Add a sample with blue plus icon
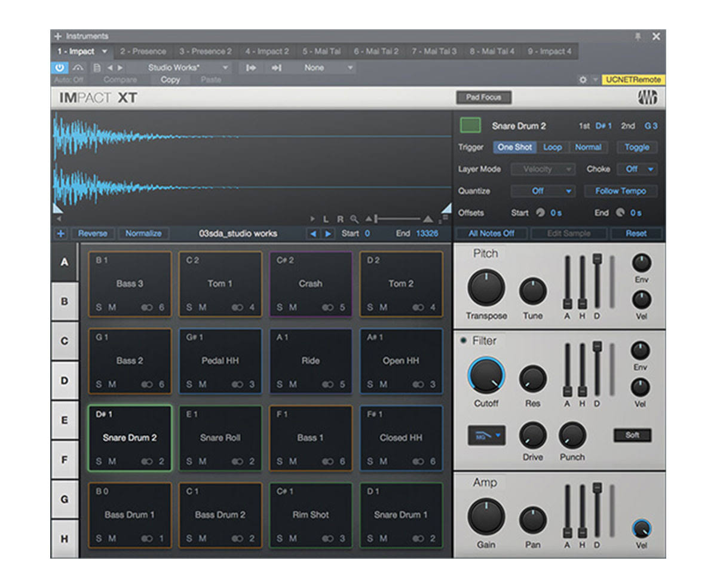 click(x=60, y=234)
